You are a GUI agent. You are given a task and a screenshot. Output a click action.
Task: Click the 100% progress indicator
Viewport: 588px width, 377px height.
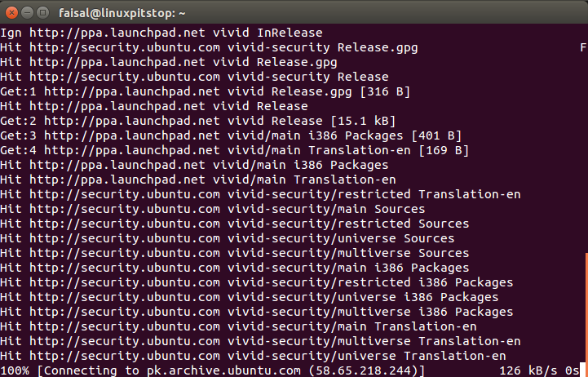(x=15, y=370)
